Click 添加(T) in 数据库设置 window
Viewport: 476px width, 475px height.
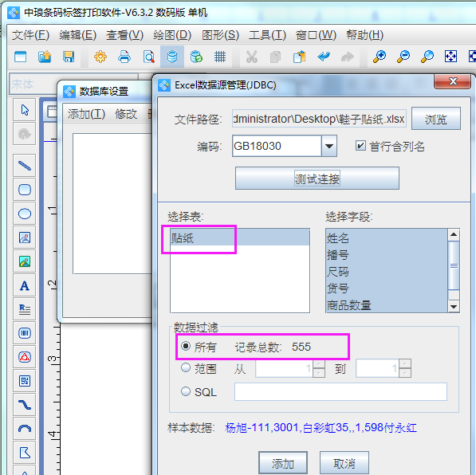[x=87, y=114]
